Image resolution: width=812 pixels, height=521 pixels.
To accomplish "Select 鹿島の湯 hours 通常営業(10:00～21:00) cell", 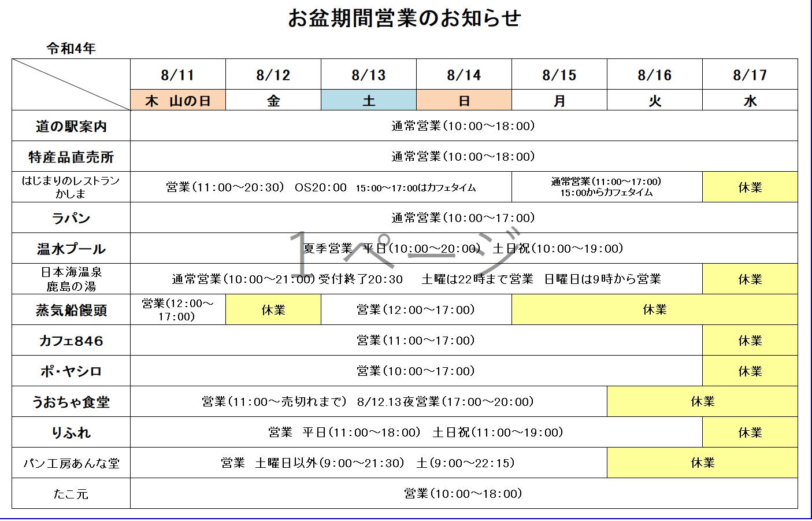I will pos(417,279).
